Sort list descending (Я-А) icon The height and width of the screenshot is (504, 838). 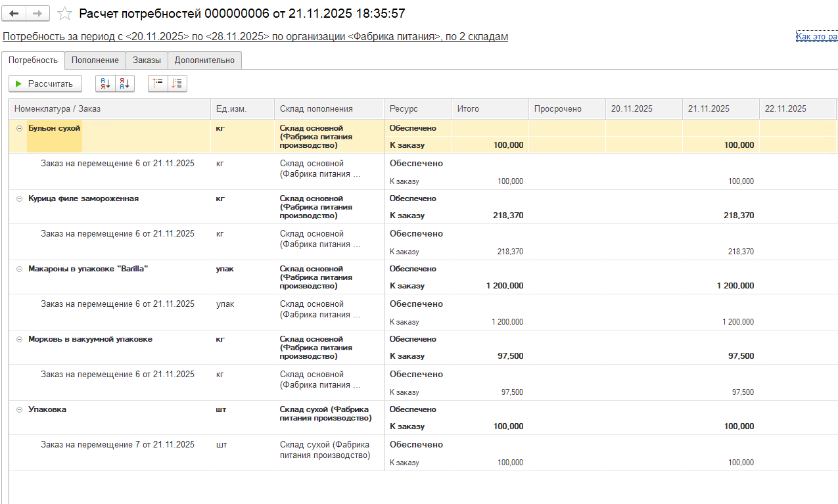(x=125, y=83)
